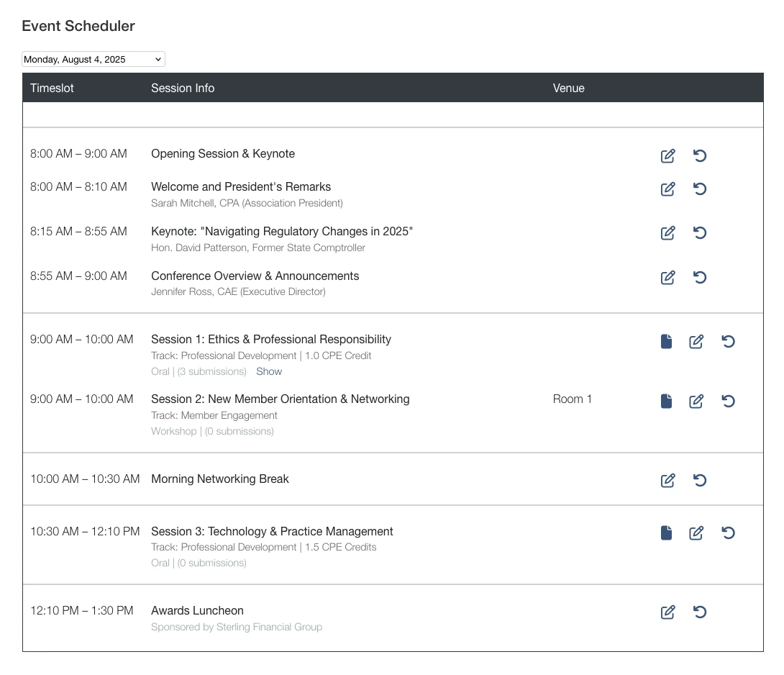Edit the Awards Luncheon entry
784x675 pixels.
point(667,612)
